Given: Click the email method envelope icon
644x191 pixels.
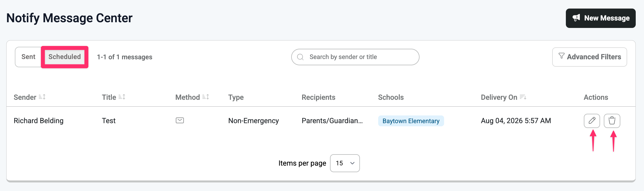Looking at the screenshot, I should click(180, 120).
